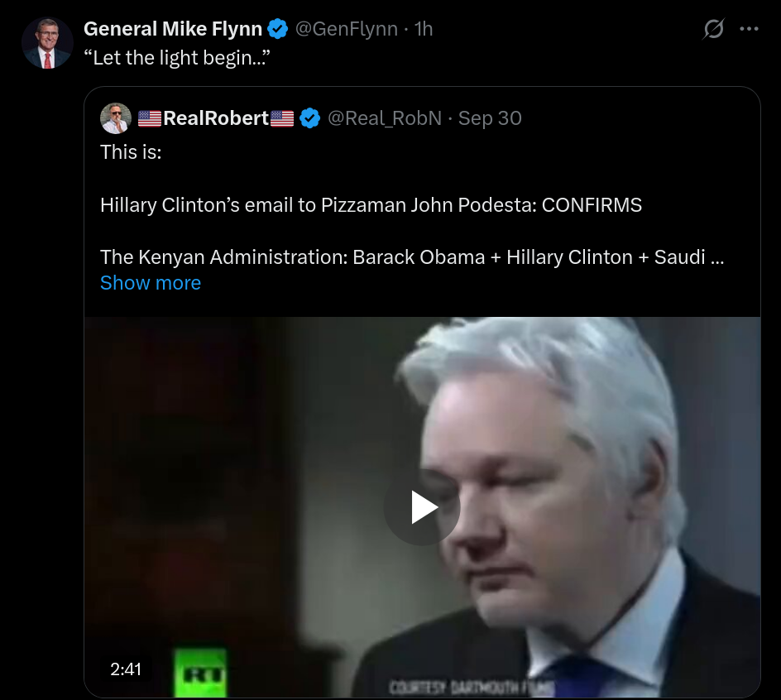This screenshot has width=781, height=700.
Task: Open the @GenFlynn handle link
Action: 347,29
